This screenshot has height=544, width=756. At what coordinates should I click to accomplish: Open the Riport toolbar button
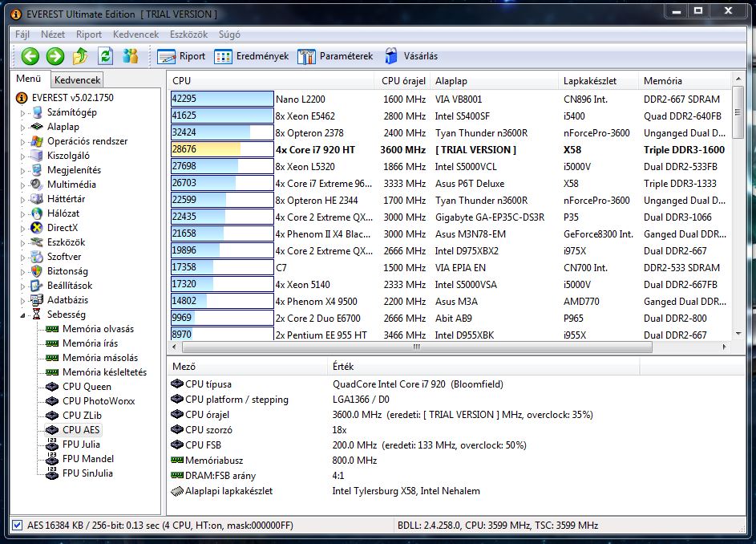[181, 56]
